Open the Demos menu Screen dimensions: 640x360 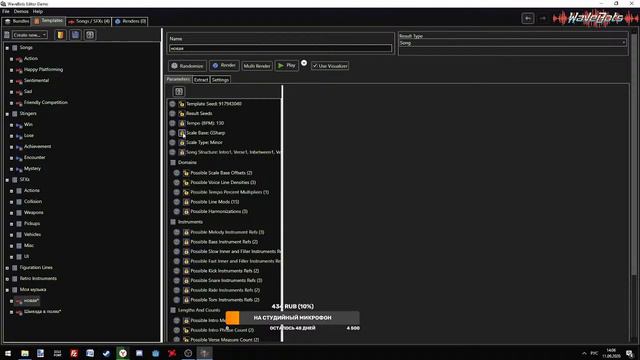pyautogui.click(x=21, y=11)
